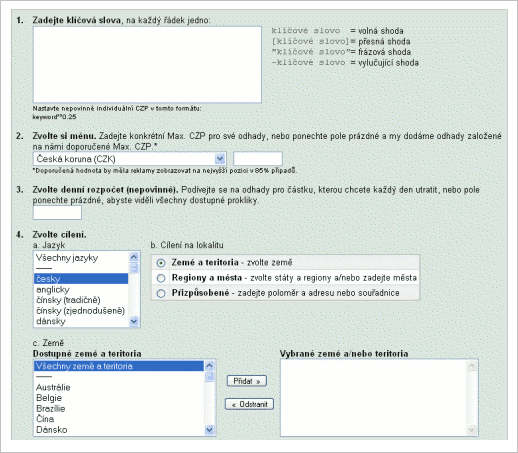Click the up arrow of the available countries list
The image size is (518, 453).
pyautogui.click(x=210, y=366)
